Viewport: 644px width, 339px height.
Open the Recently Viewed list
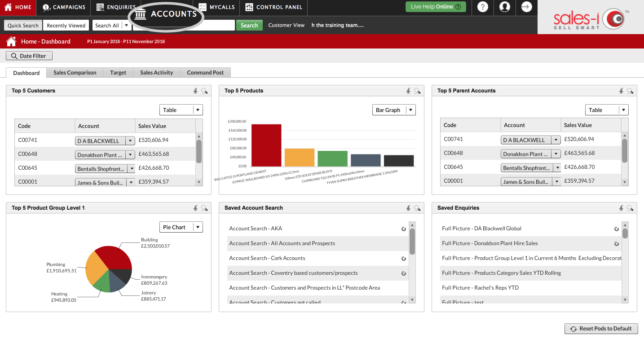66,26
